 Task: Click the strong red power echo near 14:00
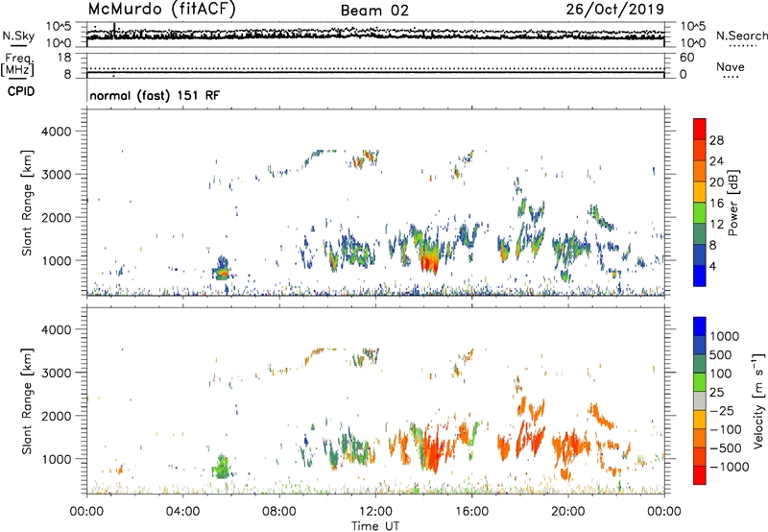pyautogui.click(x=429, y=262)
